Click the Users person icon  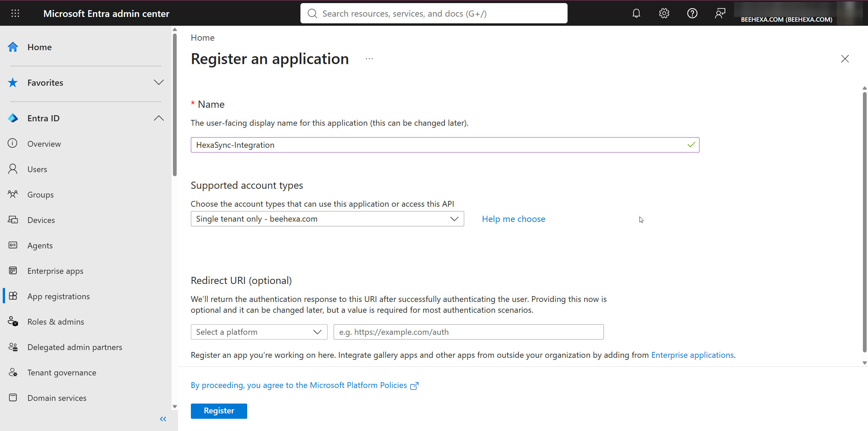(x=13, y=169)
